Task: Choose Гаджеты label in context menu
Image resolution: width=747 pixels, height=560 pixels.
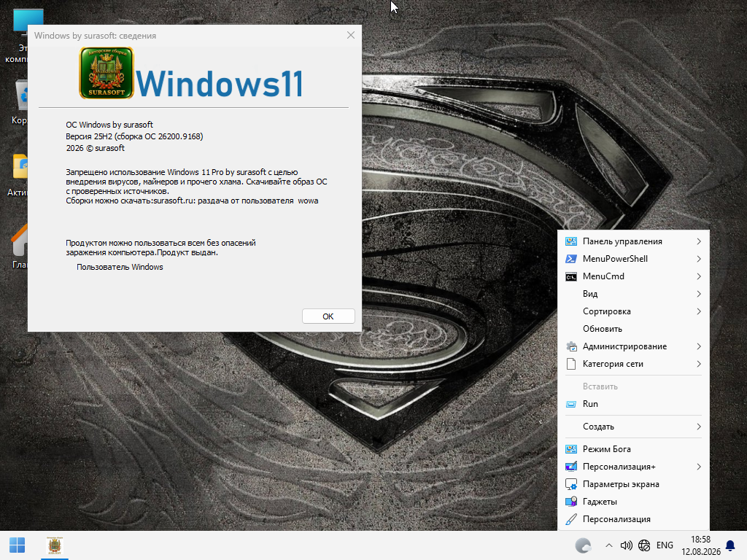Action: (600, 502)
